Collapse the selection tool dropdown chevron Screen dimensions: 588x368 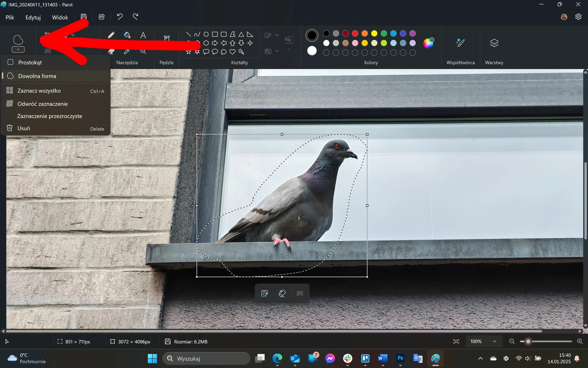(x=18, y=49)
